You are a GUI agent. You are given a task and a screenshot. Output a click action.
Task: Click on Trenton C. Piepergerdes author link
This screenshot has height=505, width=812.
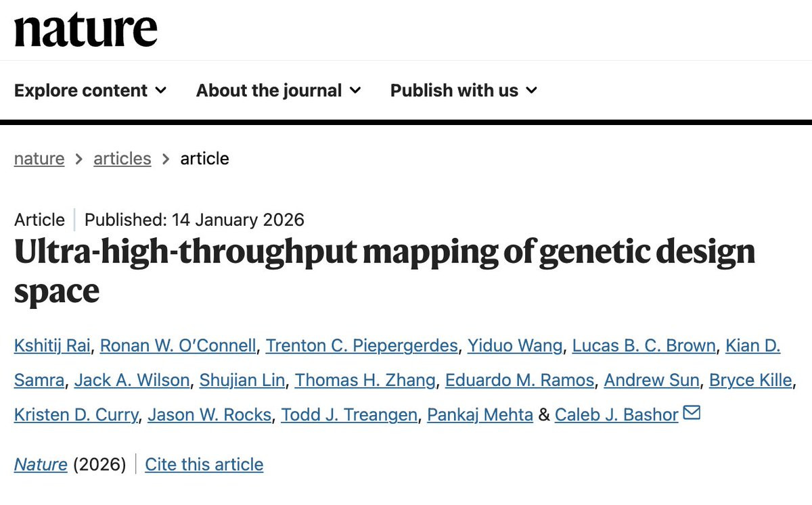click(361, 345)
